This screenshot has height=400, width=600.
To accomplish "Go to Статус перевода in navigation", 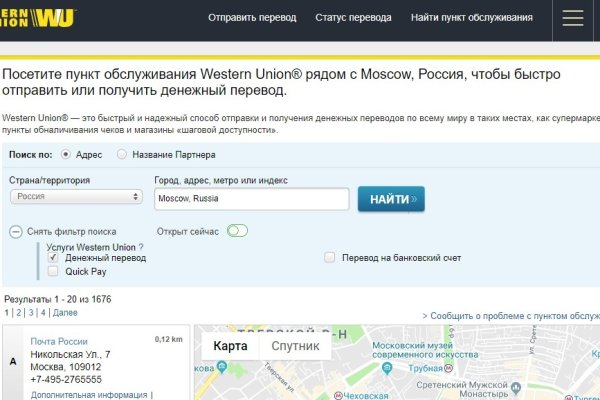I will 353,18.
